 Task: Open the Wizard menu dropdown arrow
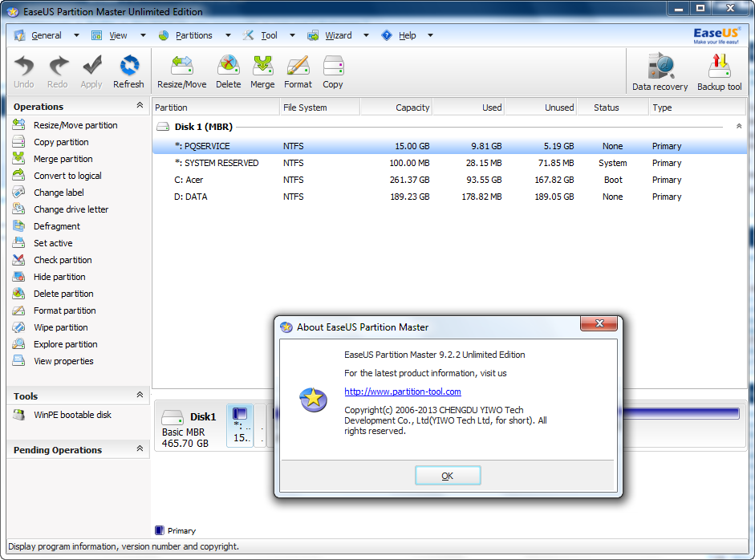point(366,35)
